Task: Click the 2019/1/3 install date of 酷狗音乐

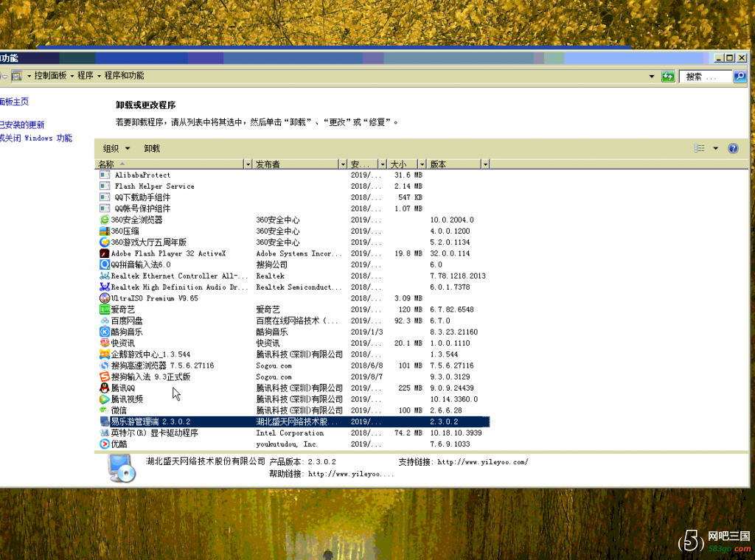Action: click(367, 332)
